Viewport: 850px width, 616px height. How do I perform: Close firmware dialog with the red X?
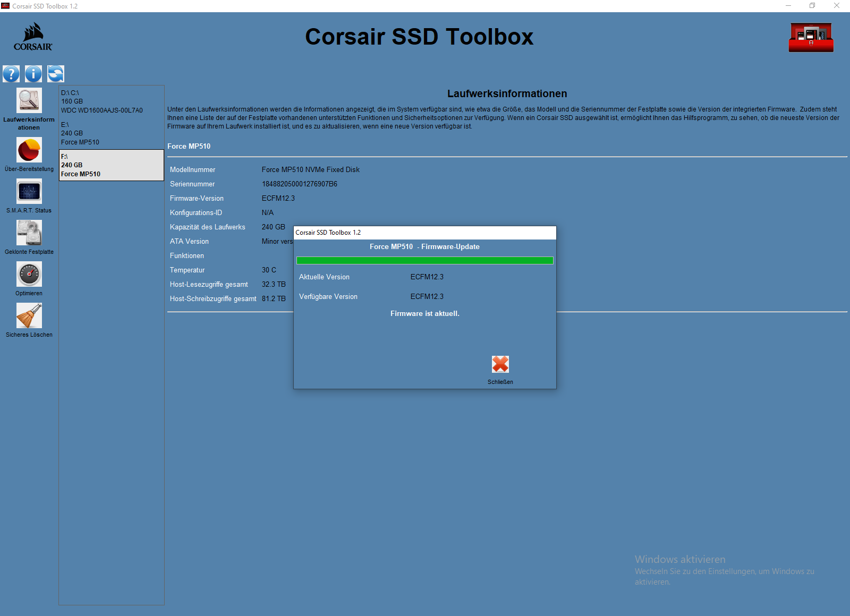(x=500, y=364)
